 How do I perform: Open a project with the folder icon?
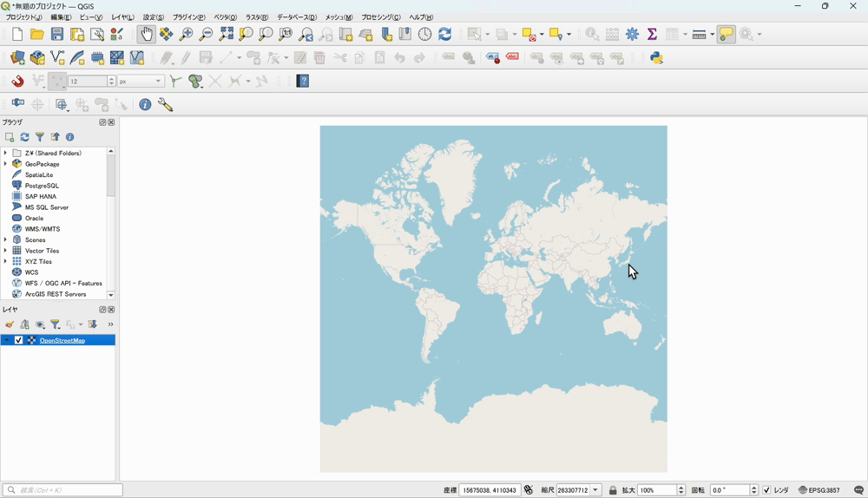point(37,35)
